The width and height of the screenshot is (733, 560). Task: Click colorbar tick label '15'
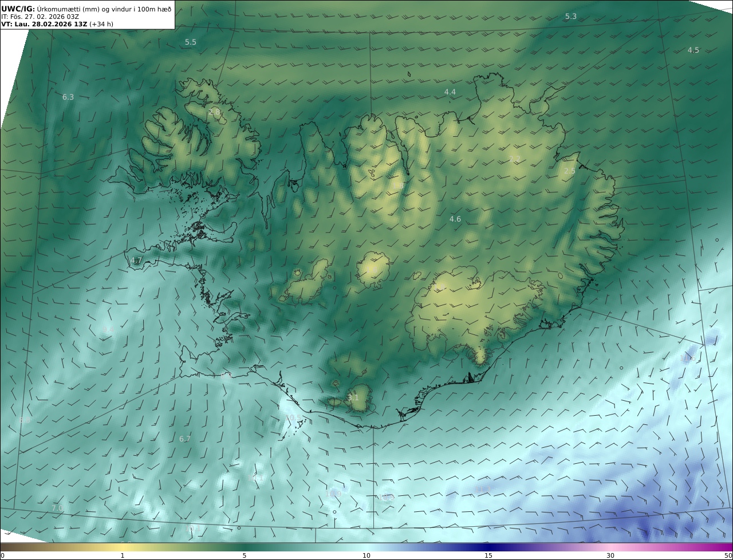[x=488, y=555]
